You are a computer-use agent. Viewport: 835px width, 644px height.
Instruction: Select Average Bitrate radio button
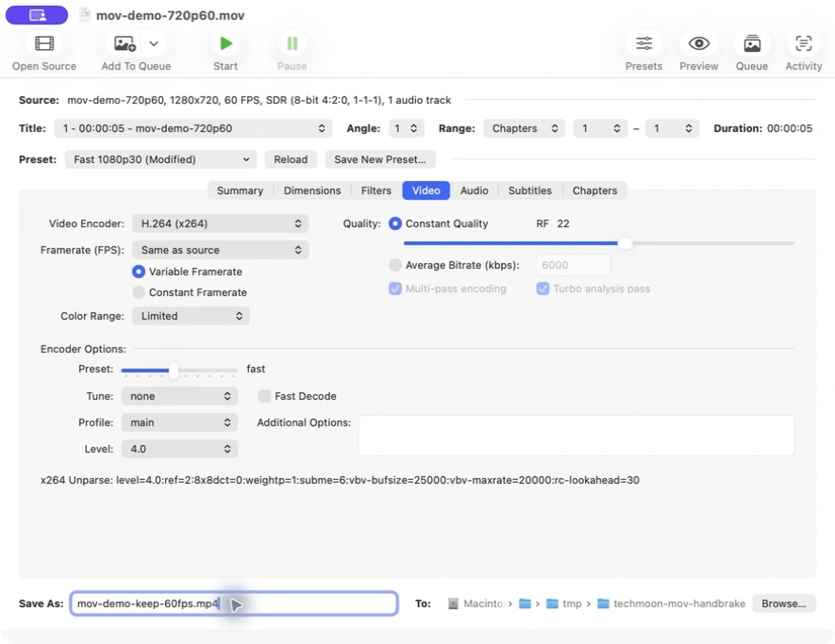tap(395, 265)
